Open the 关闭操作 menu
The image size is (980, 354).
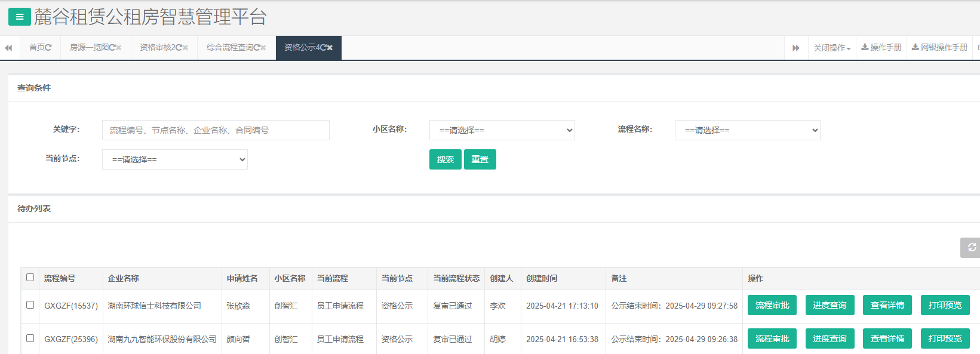[x=832, y=48]
